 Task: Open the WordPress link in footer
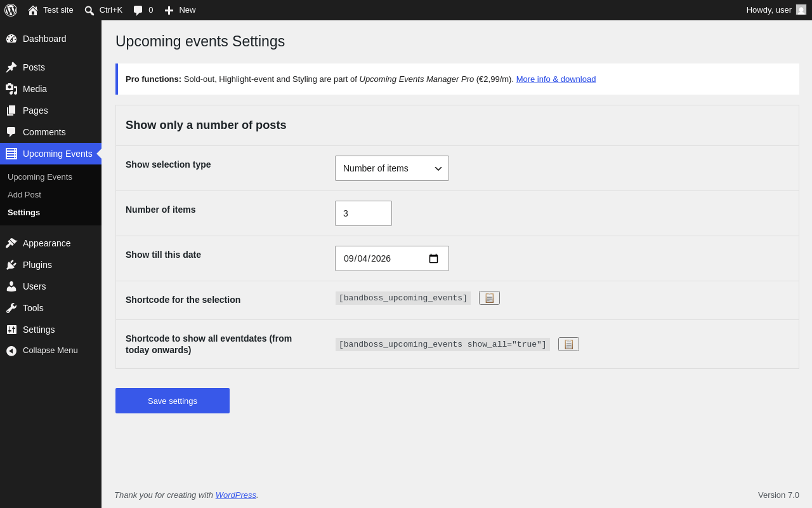[x=236, y=495]
